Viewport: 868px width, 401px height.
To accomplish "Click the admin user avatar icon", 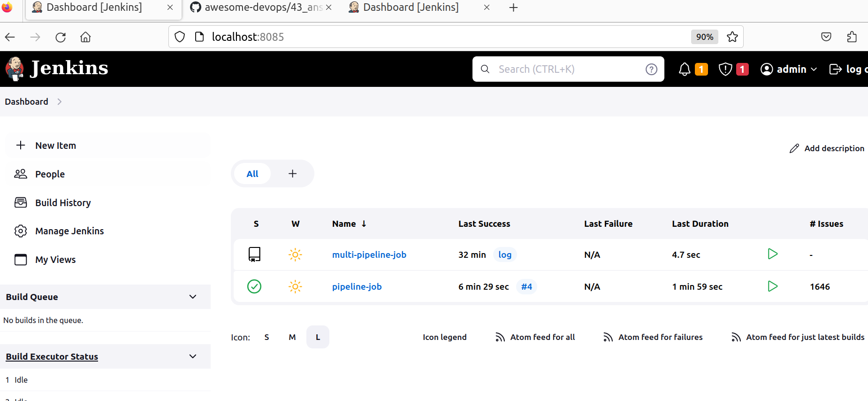I will pos(767,69).
